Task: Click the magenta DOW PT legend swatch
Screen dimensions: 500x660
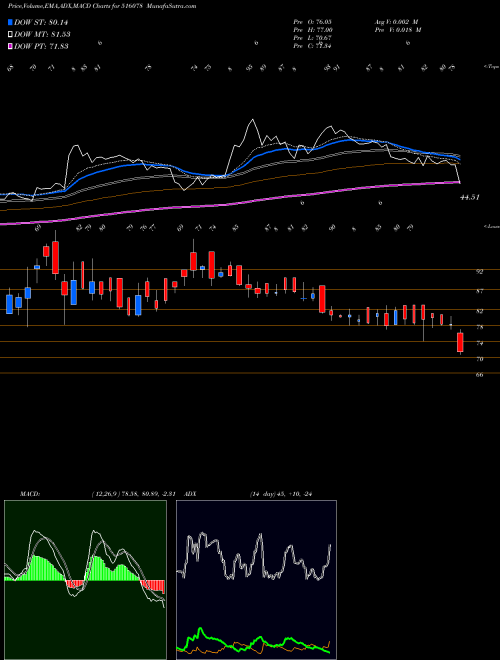Action: (11, 46)
